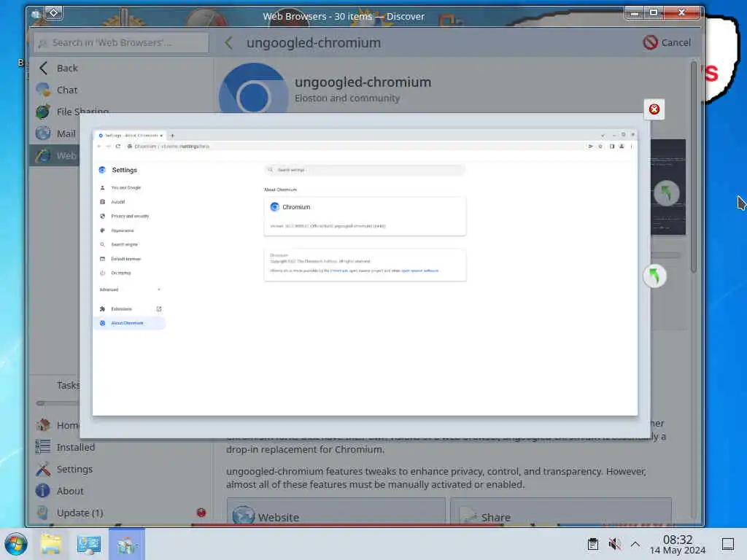Focus the Search in 'Web Browsers' field
The height and width of the screenshot is (560, 747).
pos(121,43)
